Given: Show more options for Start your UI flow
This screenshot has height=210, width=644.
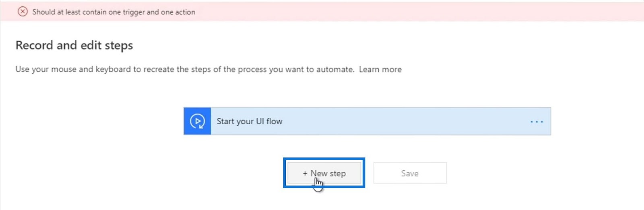Looking at the screenshot, I should [x=537, y=121].
